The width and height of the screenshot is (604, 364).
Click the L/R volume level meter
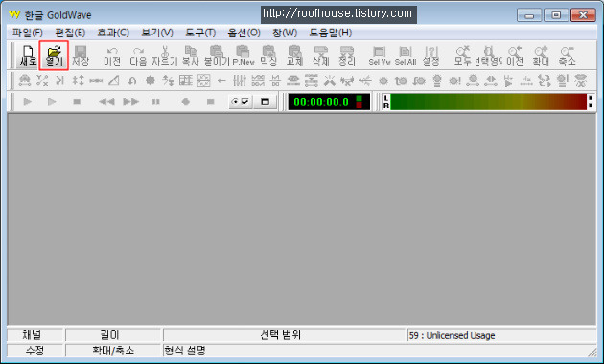488,102
